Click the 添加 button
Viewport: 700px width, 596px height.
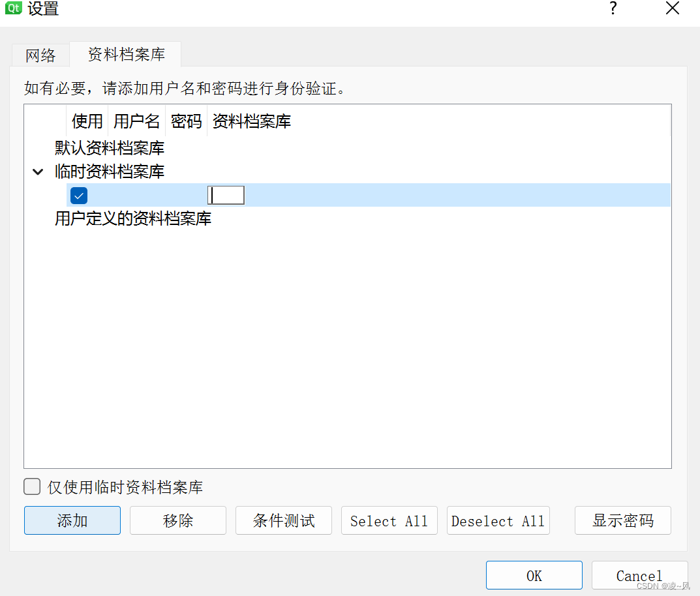click(x=72, y=520)
